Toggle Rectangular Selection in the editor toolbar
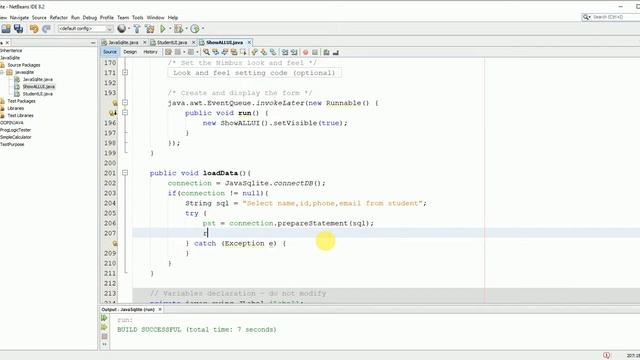 coord(243,52)
